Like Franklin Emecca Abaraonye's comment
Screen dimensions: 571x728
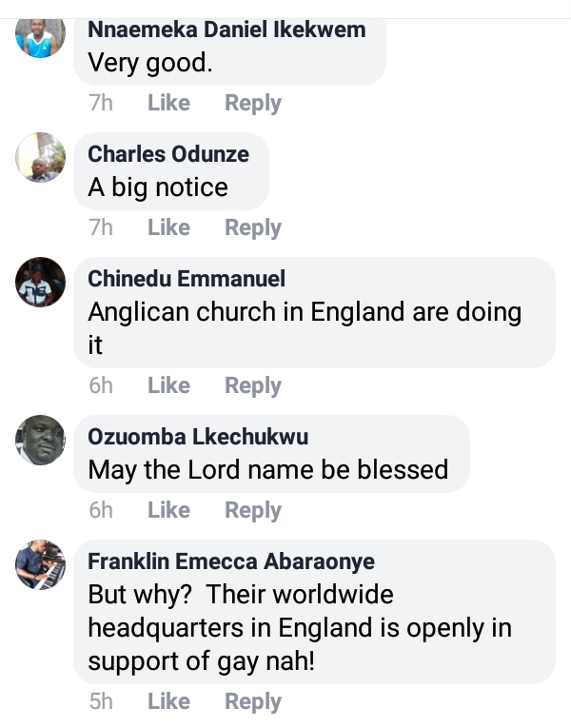pyautogui.click(x=168, y=701)
